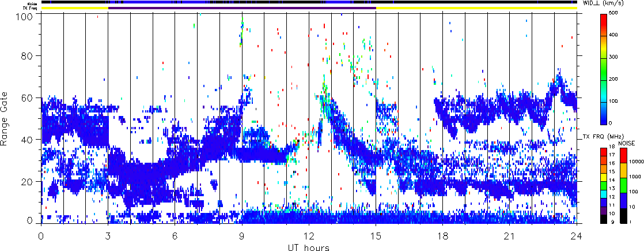The height and width of the screenshot is (251, 644).
Task: Select the 300 label on width color scale
Action: coord(615,57)
